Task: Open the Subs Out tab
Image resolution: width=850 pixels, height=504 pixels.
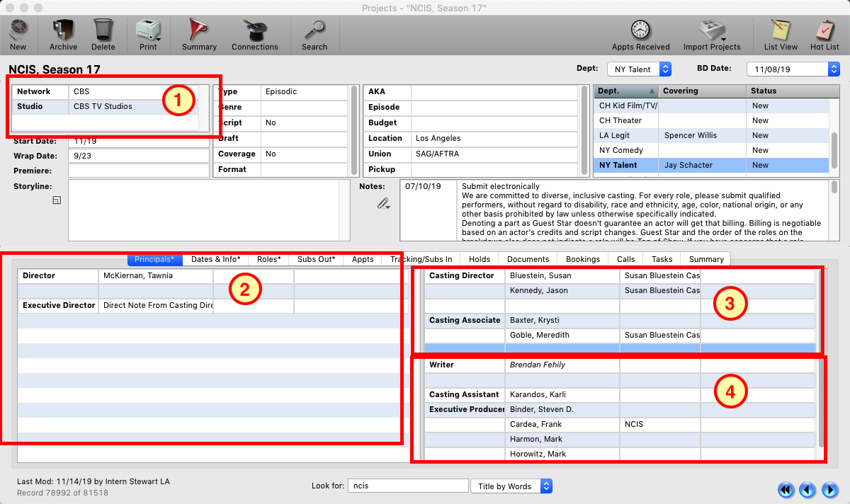Action: coord(316,259)
